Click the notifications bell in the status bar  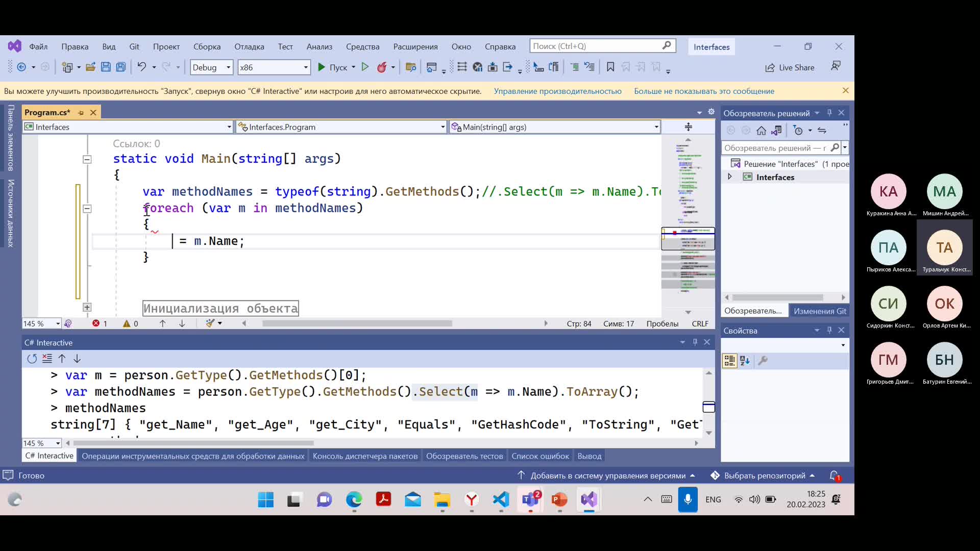(835, 475)
